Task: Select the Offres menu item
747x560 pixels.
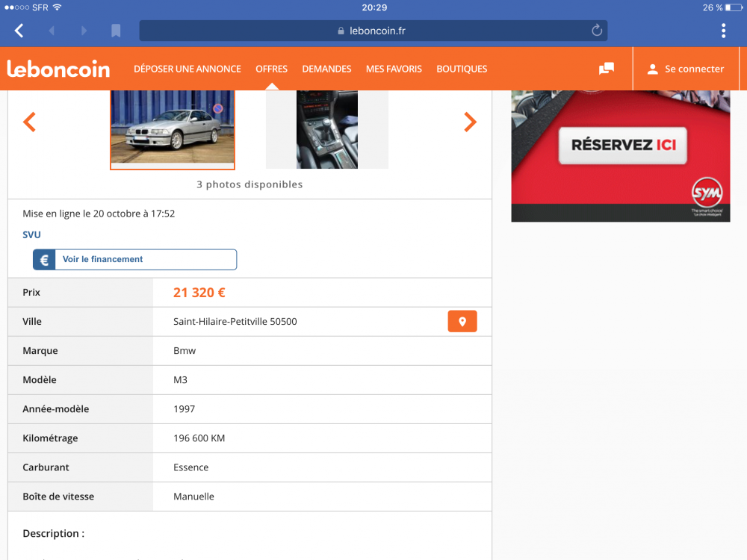Action: (272, 69)
